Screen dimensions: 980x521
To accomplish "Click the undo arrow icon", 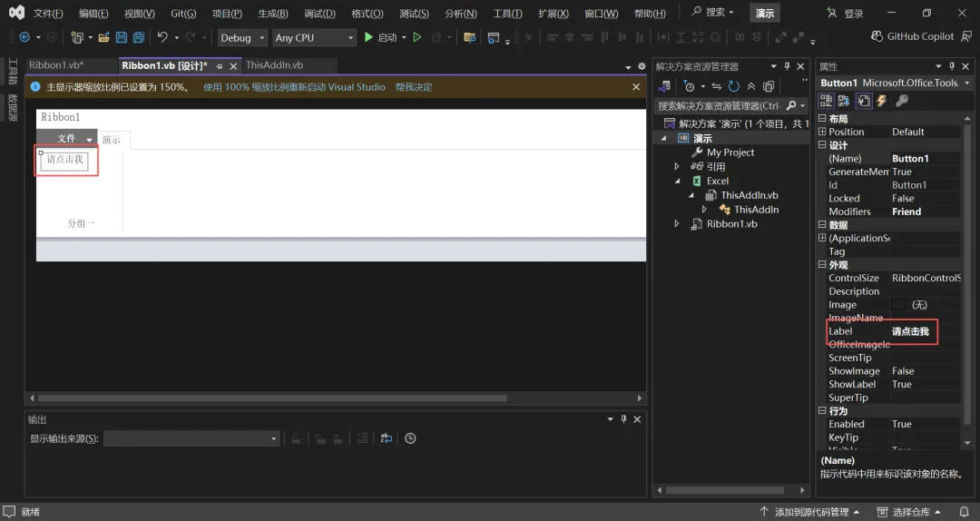I will (x=162, y=37).
